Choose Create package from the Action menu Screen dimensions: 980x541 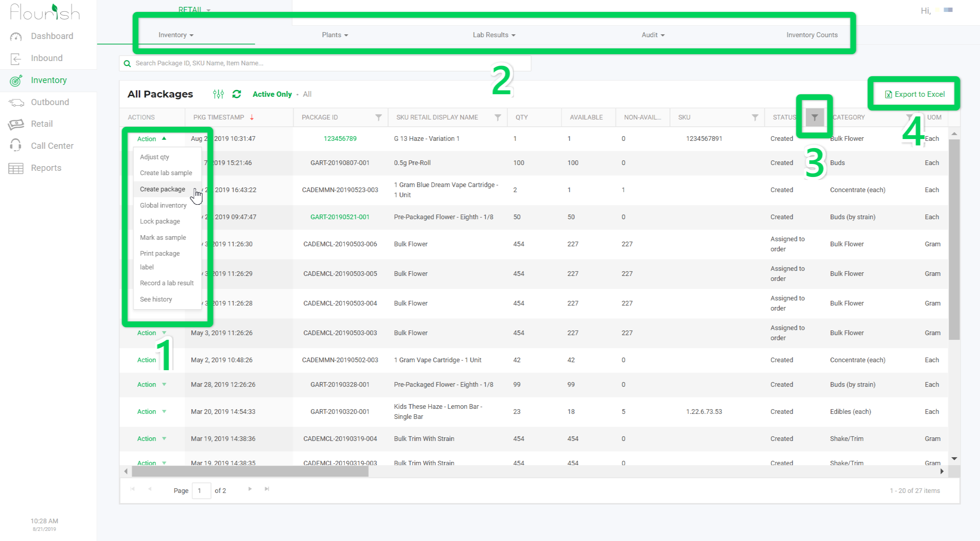[162, 189]
